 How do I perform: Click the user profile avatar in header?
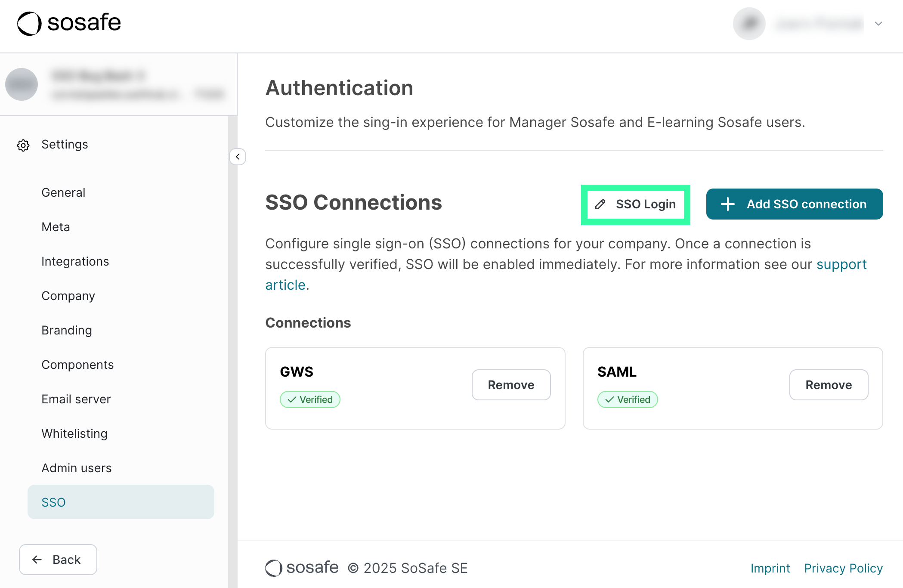[x=749, y=24]
